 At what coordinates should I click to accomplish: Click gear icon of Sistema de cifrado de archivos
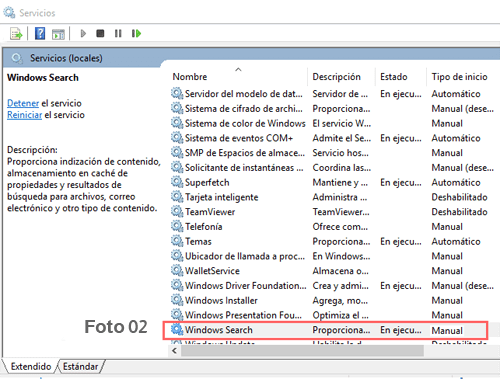(177, 108)
